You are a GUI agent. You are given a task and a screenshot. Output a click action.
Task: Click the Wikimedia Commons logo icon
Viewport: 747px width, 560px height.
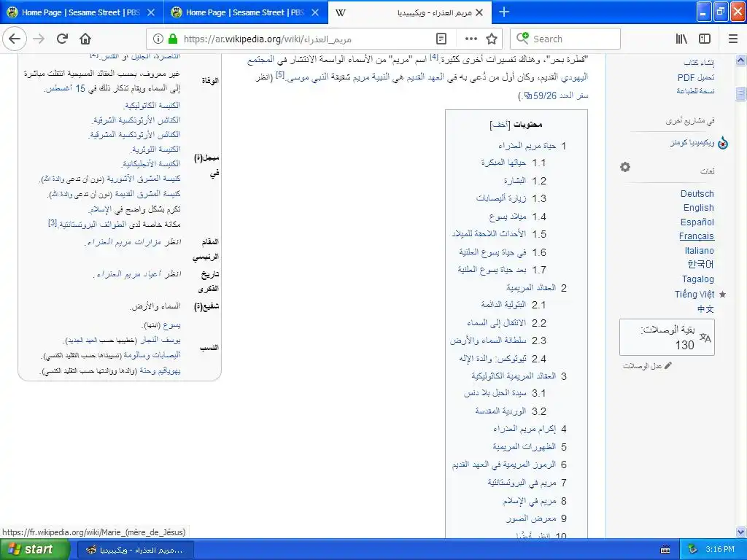pyautogui.click(x=723, y=143)
